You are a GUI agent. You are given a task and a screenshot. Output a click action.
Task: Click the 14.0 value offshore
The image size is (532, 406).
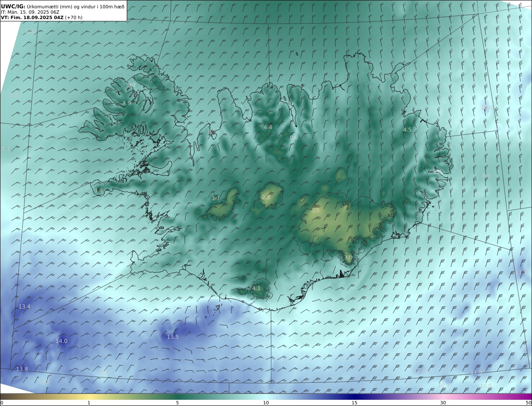[x=62, y=341]
